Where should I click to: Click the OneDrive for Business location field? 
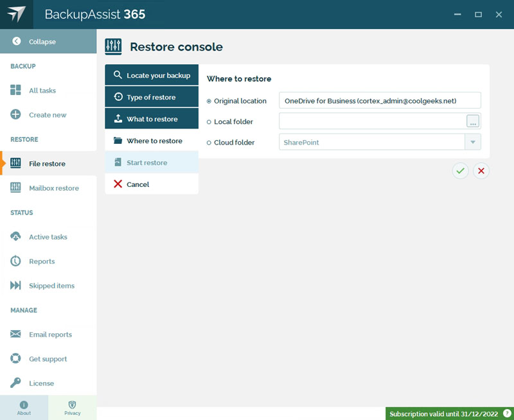pyautogui.click(x=380, y=100)
